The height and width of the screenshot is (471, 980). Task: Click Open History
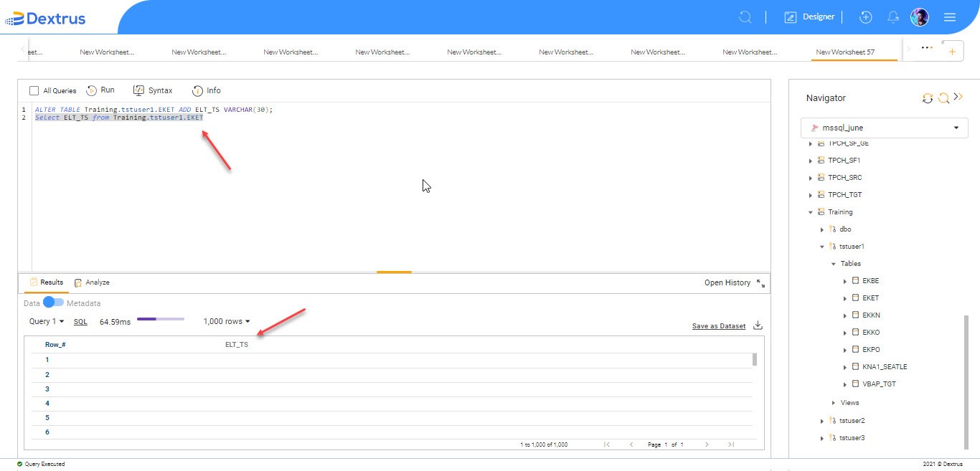(x=727, y=283)
